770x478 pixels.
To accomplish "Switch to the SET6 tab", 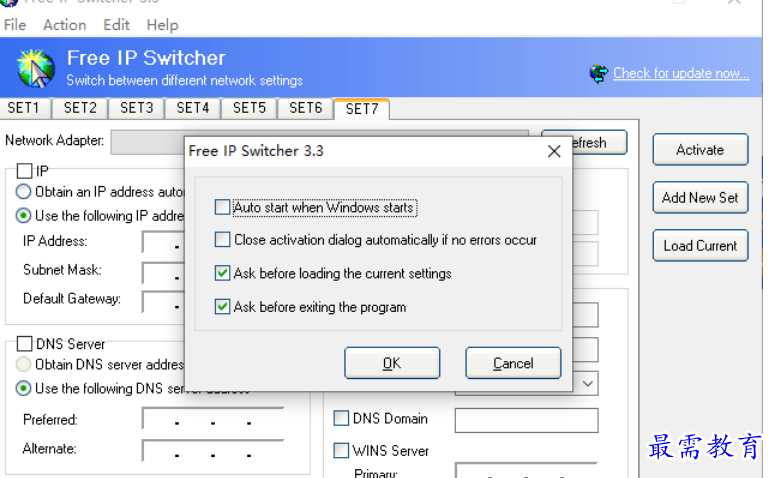I will (x=305, y=108).
